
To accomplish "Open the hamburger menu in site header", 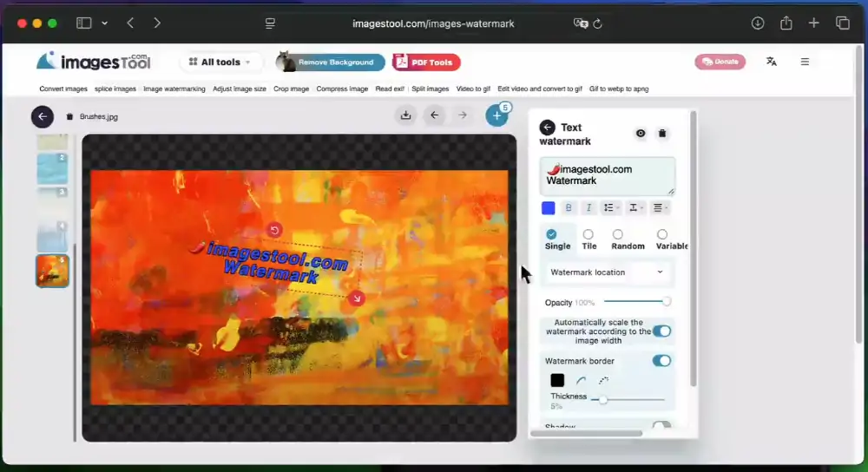I will (x=805, y=62).
